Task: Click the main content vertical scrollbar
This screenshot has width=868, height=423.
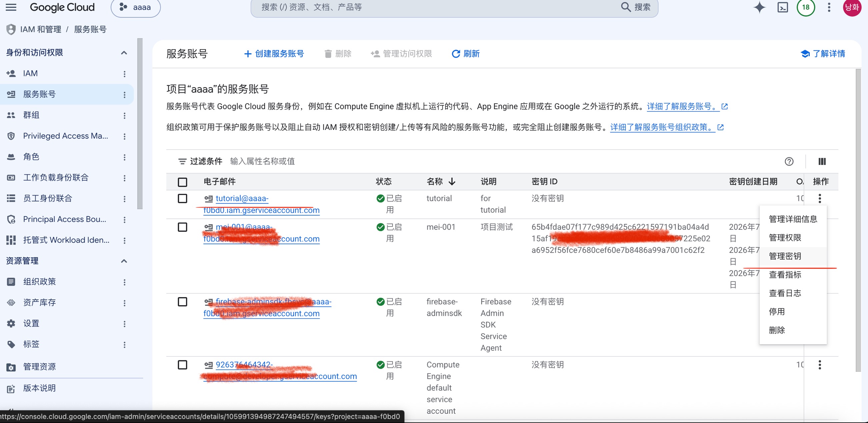Action: pos(858,220)
